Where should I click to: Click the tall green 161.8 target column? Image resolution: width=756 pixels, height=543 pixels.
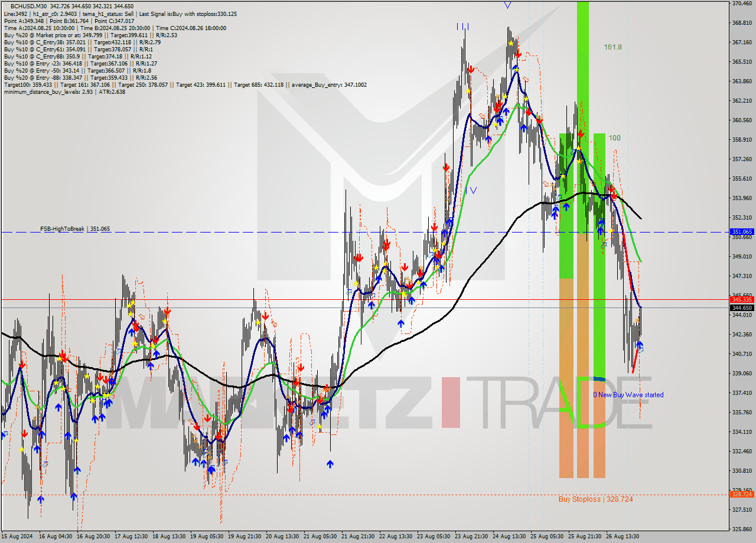[583, 118]
